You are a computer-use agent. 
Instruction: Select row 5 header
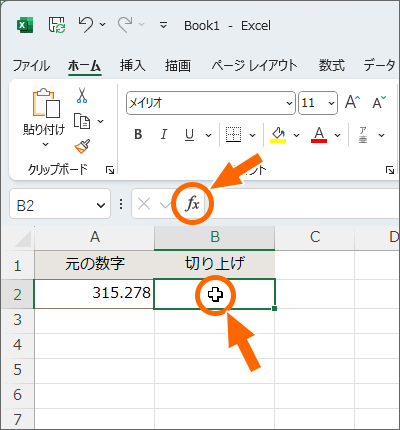(x=18, y=370)
